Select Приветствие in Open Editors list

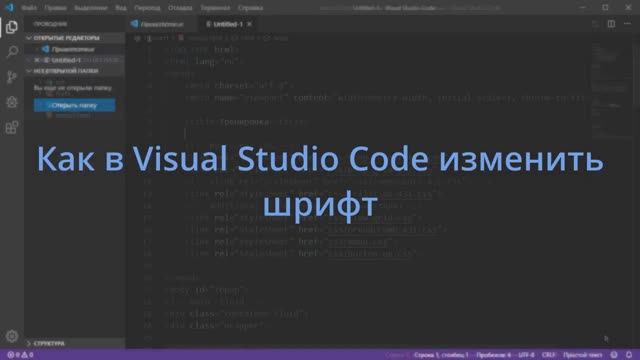(74, 49)
